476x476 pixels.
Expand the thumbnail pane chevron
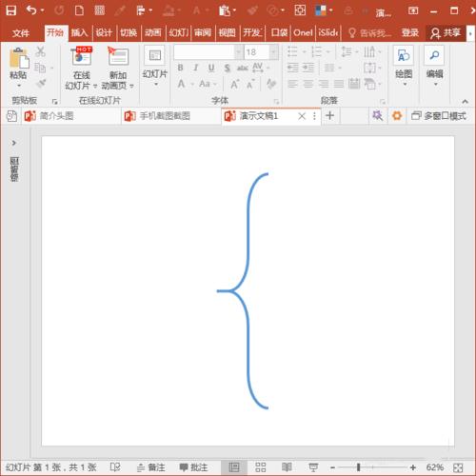tap(13, 143)
